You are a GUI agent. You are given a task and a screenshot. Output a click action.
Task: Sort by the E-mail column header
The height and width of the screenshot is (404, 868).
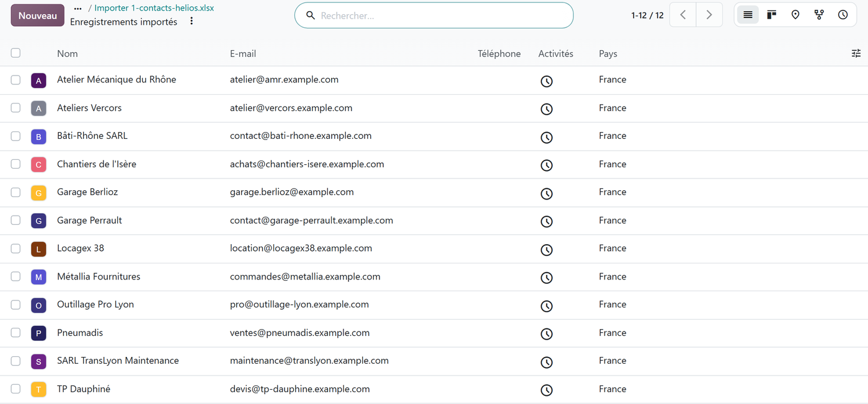click(243, 54)
